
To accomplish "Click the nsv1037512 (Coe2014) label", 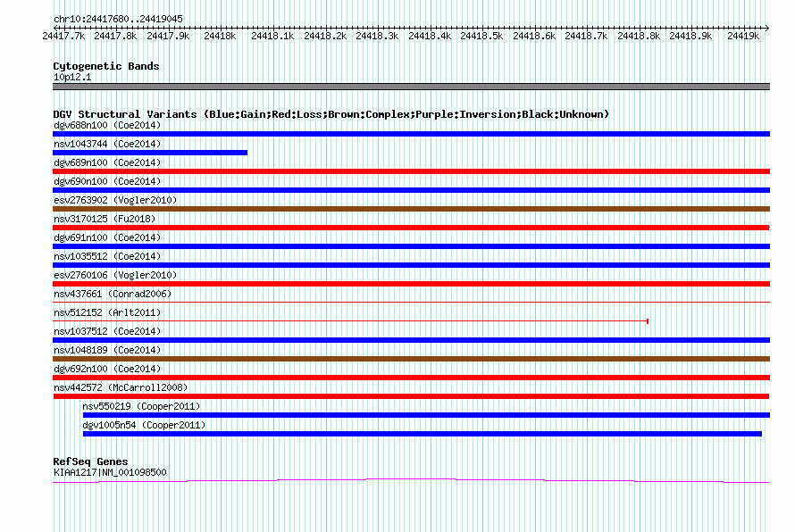I will tap(107, 331).
